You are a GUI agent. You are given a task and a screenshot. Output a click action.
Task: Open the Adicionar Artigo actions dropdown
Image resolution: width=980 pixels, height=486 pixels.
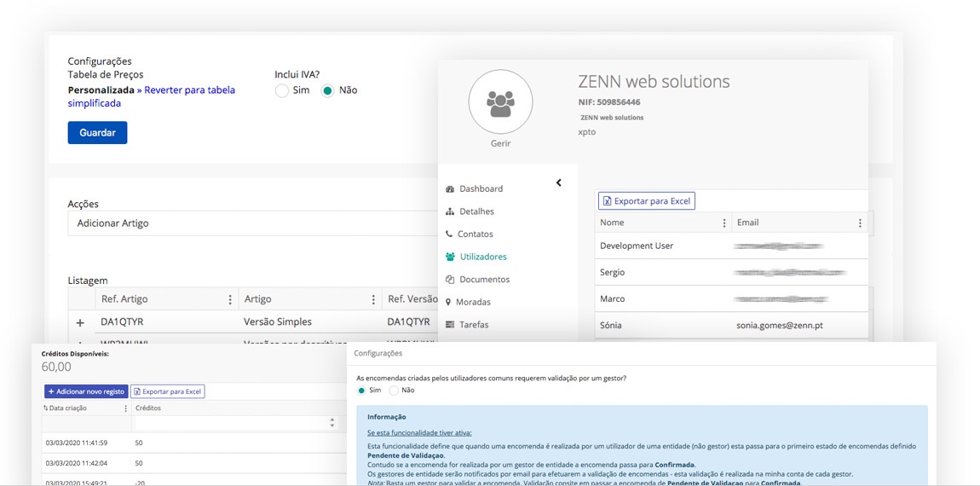(x=253, y=223)
